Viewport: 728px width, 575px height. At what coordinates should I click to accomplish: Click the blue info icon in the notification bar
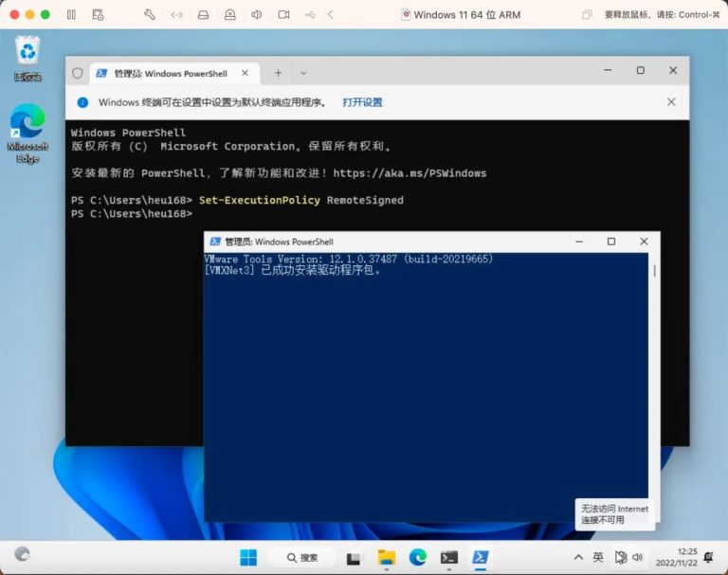(x=82, y=102)
